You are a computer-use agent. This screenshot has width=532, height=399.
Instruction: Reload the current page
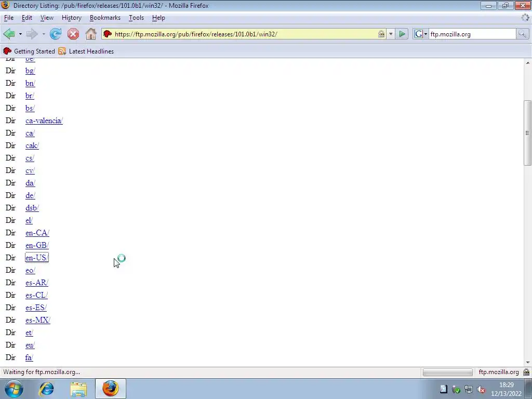point(56,34)
